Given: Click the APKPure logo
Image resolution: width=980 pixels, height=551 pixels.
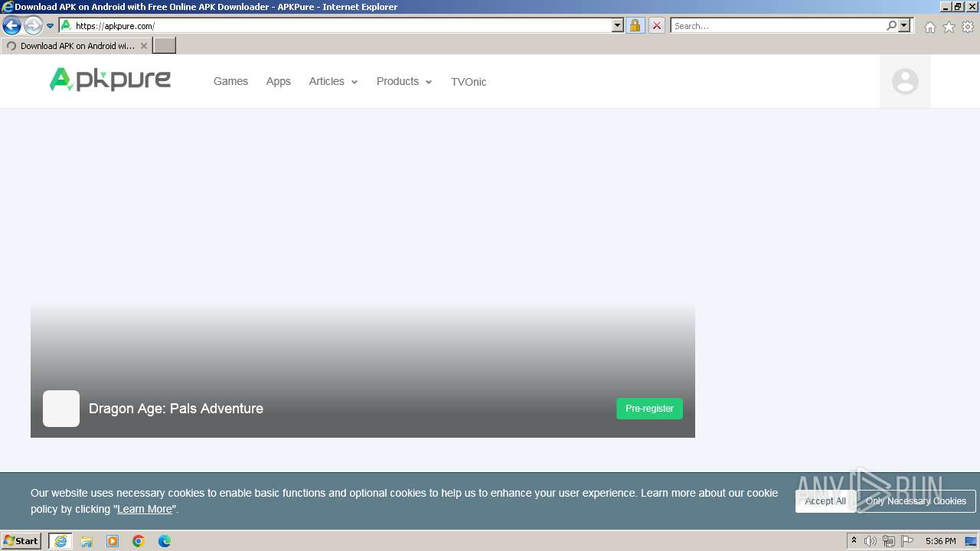Looking at the screenshot, I should coord(110,80).
